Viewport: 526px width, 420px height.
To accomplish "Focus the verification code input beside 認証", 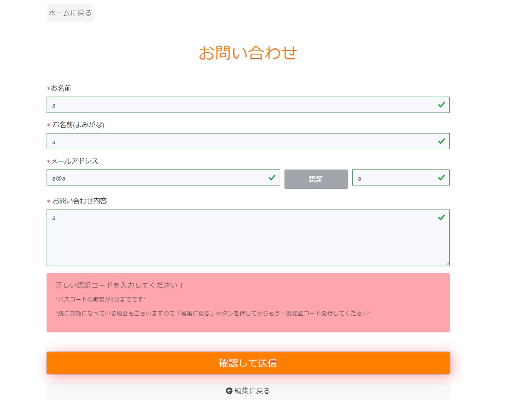I will [x=401, y=178].
